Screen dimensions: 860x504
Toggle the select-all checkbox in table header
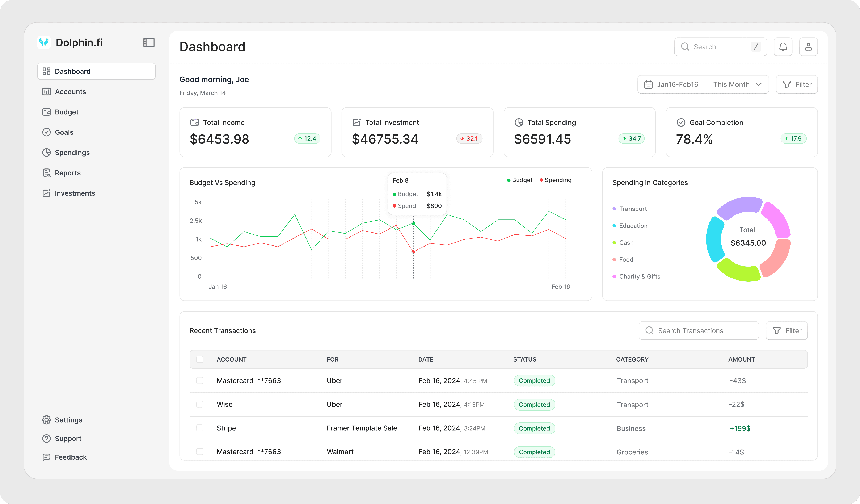(x=200, y=359)
